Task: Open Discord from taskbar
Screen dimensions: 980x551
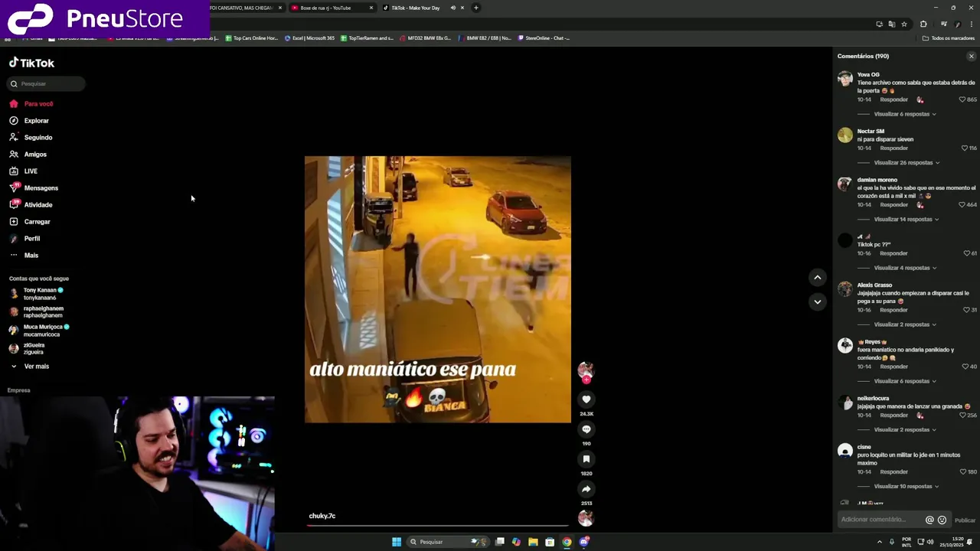Action: [x=584, y=542]
